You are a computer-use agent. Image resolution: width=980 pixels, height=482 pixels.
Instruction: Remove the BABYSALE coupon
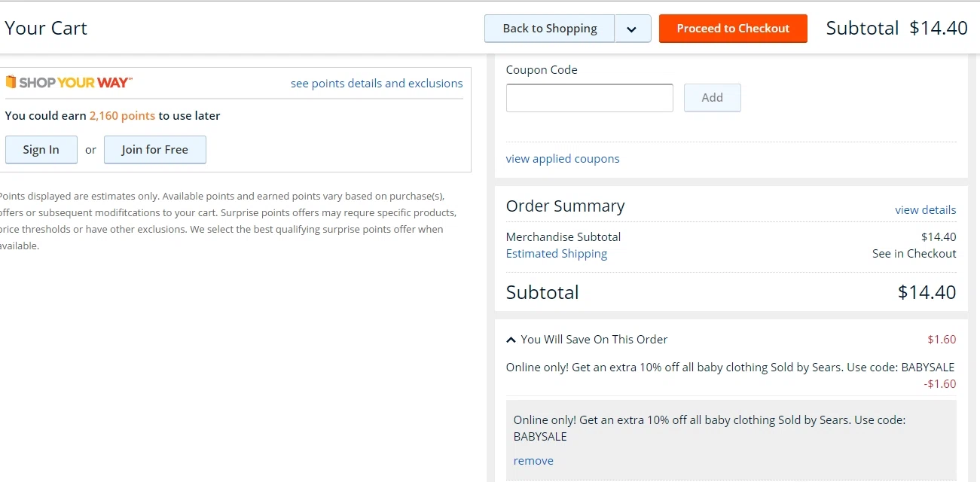tap(533, 461)
